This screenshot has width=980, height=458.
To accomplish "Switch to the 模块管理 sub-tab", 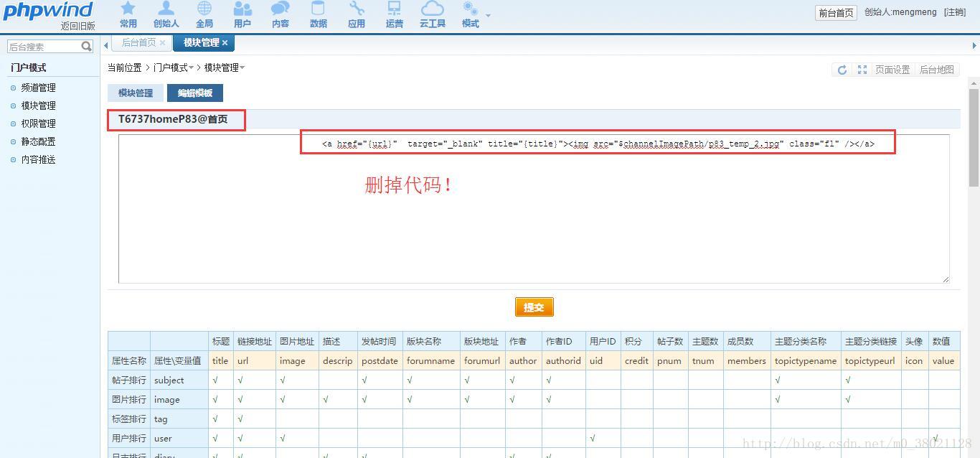I will pos(136,93).
